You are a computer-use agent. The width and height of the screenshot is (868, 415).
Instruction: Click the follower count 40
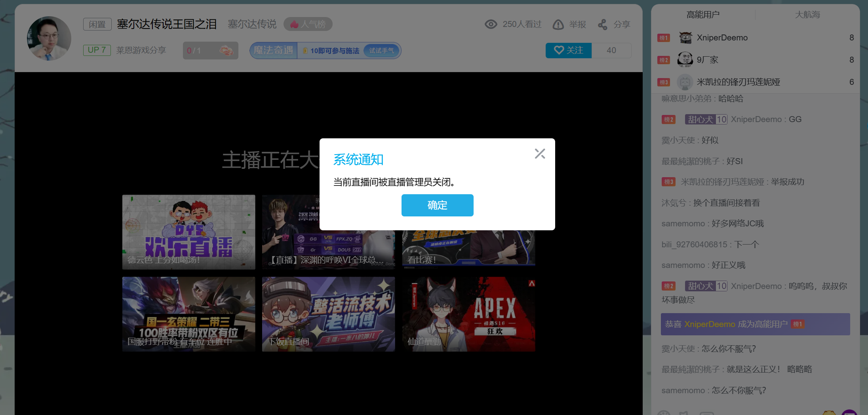pos(611,50)
